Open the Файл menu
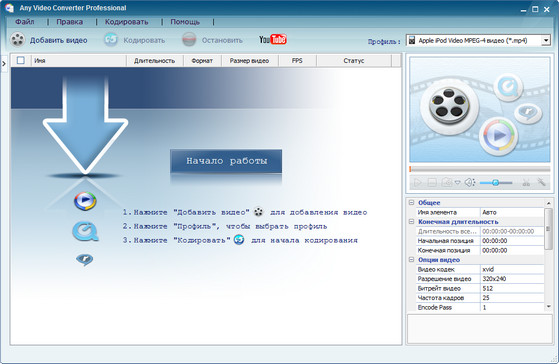This screenshot has width=559, height=364. (25, 22)
